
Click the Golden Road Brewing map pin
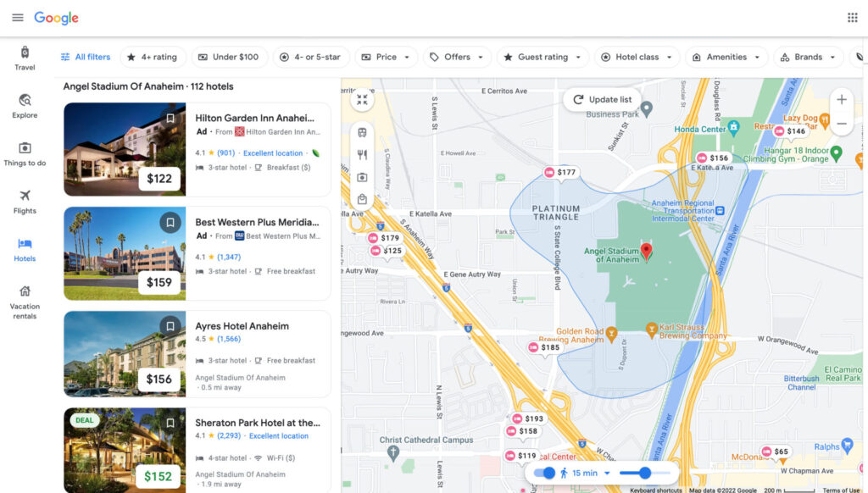pos(611,335)
